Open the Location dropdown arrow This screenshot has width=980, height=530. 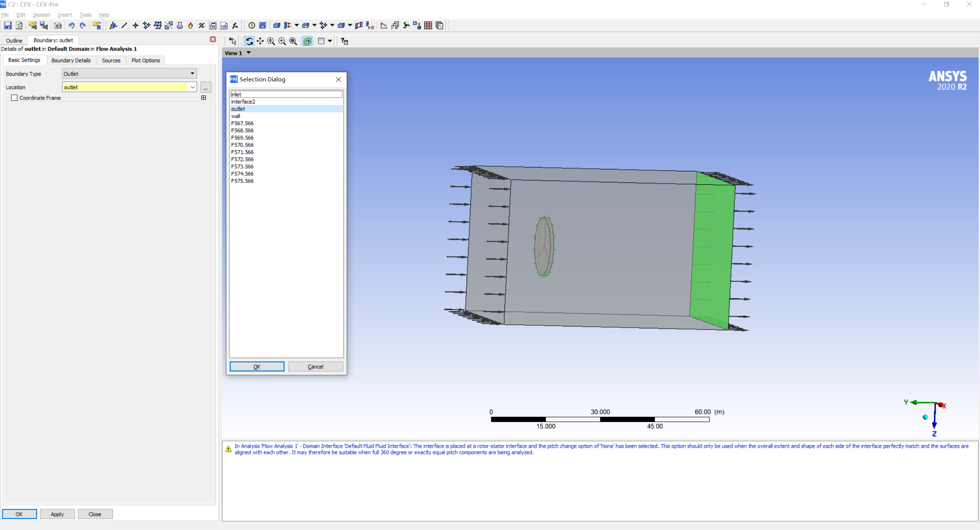click(x=193, y=87)
